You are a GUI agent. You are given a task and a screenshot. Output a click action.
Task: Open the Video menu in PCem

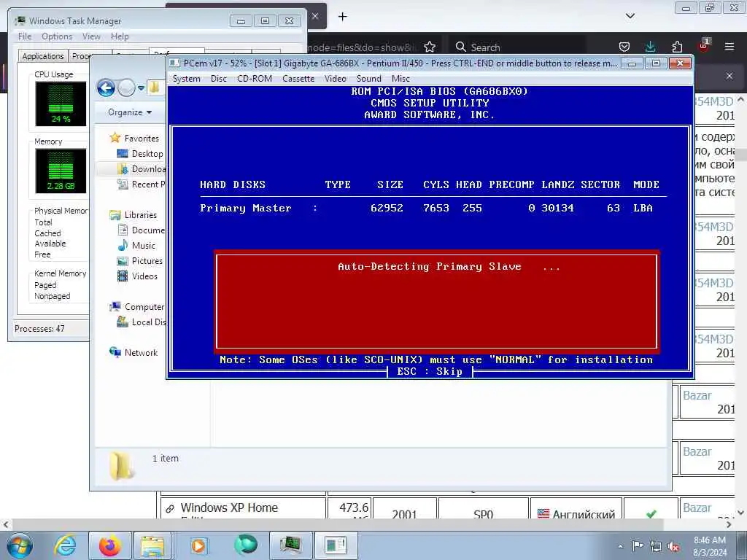pos(336,79)
